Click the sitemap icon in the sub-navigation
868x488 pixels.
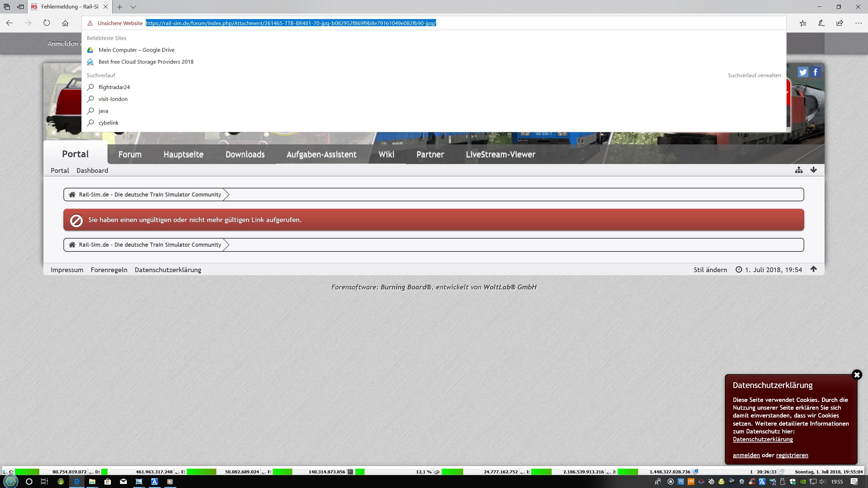tap(799, 170)
